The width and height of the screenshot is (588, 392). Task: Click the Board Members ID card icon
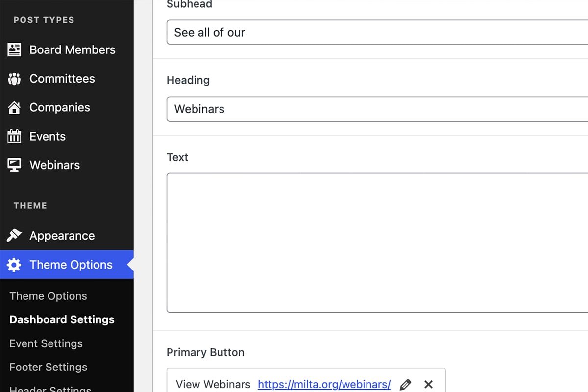pos(14,49)
